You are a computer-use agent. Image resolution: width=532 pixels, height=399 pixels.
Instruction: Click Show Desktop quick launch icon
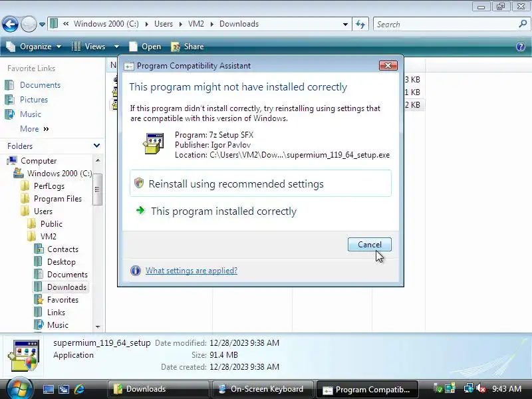point(48,389)
